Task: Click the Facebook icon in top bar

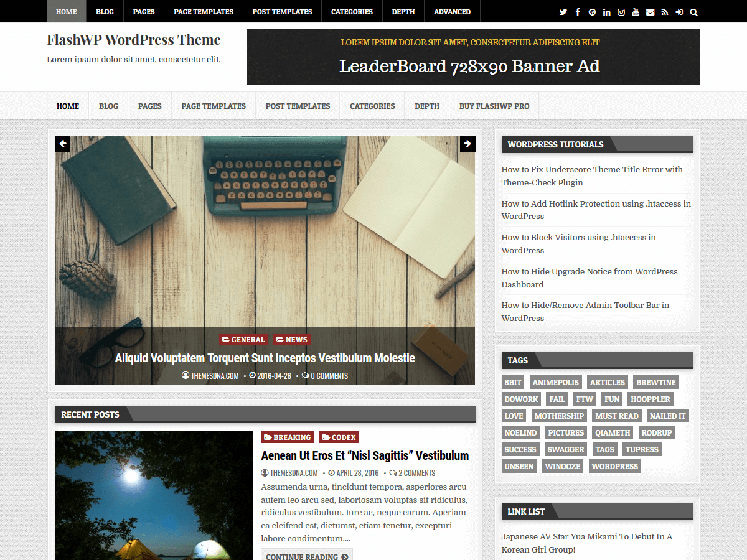Action: click(578, 12)
